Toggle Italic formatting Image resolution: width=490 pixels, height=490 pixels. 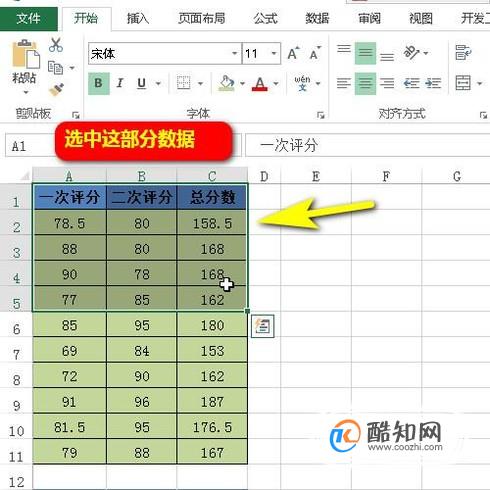[x=120, y=83]
